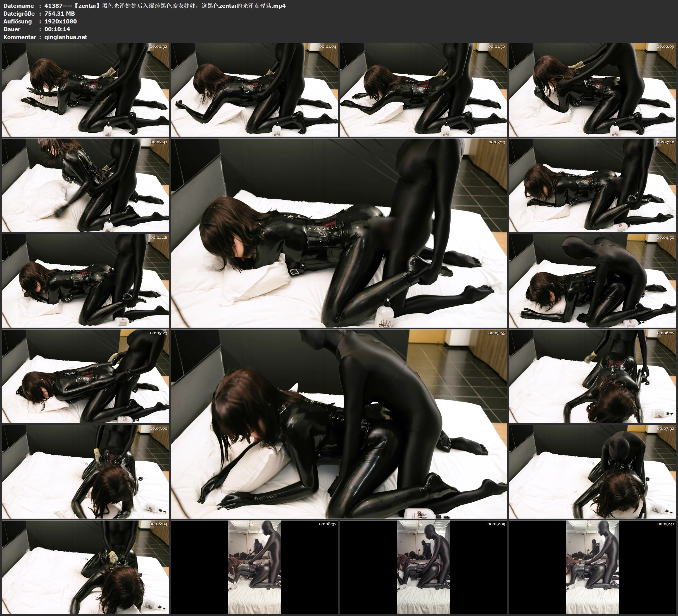The image size is (678, 616).
Task: Select the frame at 00:02:09
Action: point(593,90)
